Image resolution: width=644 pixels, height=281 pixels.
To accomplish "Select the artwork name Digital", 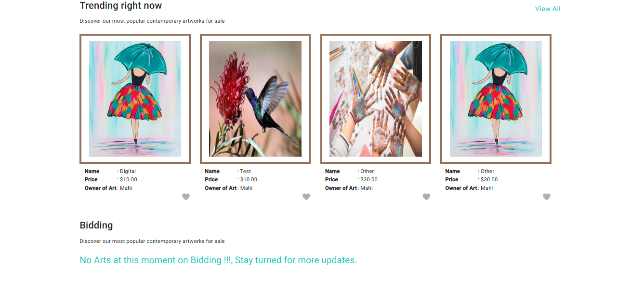I will pos(128,171).
